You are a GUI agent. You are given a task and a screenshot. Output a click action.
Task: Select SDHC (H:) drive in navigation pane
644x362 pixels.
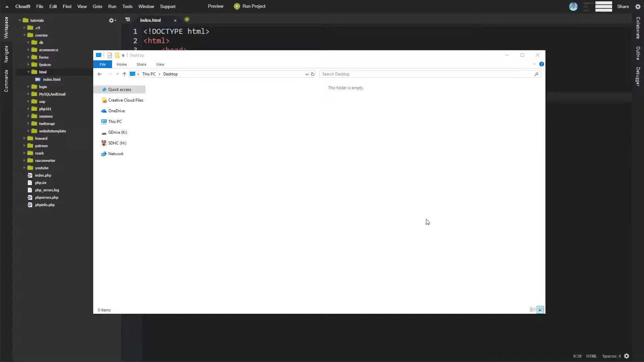(x=117, y=143)
